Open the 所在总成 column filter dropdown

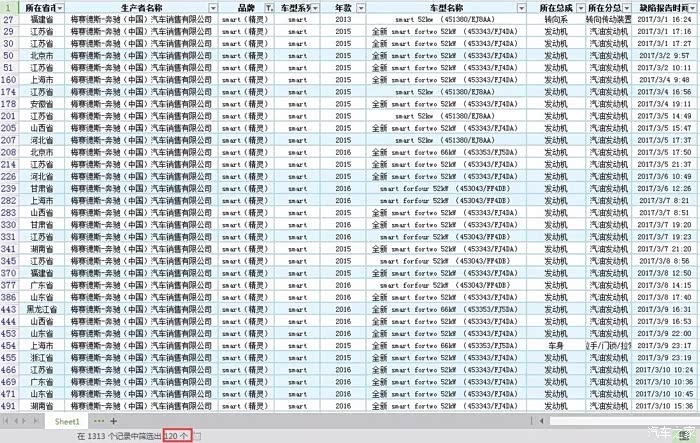(580, 8)
